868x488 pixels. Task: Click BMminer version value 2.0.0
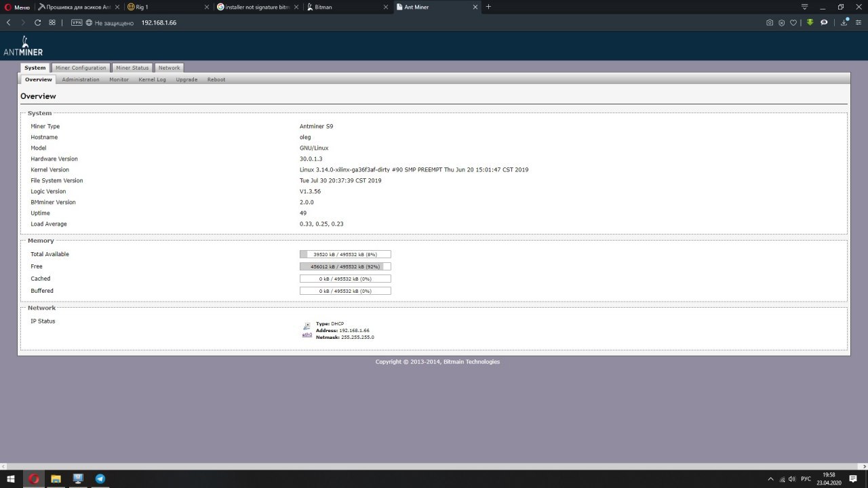point(307,202)
